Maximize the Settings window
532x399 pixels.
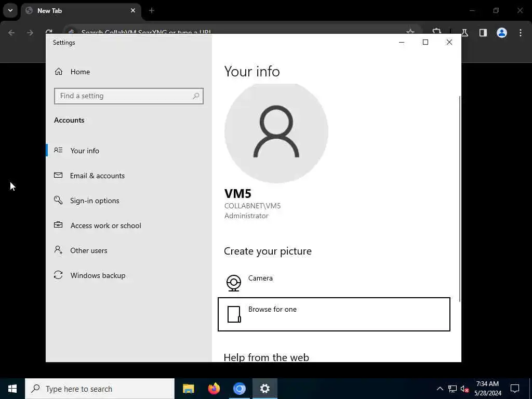point(425,42)
